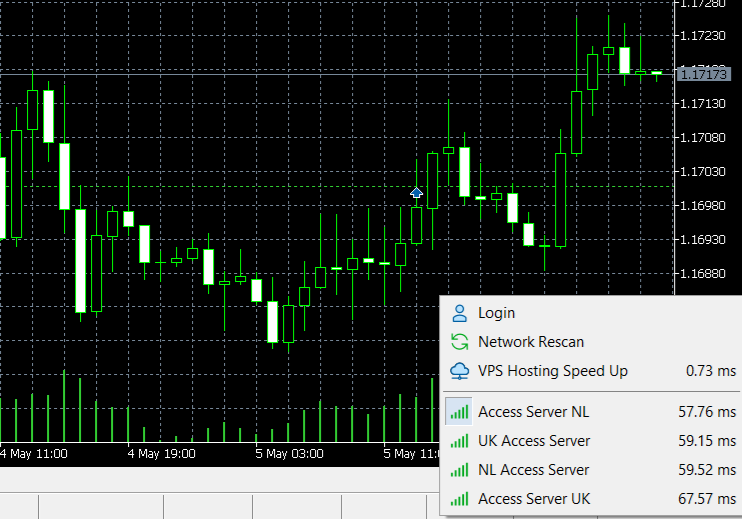Screen dimensions: 742x519
Task: Click the green Network Rescan arrows icon
Action: pyautogui.click(x=459, y=342)
